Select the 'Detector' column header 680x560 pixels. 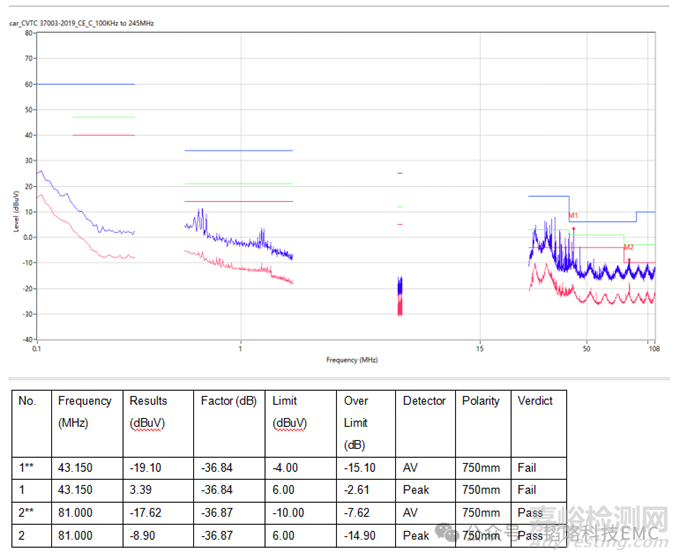click(424, 401)
